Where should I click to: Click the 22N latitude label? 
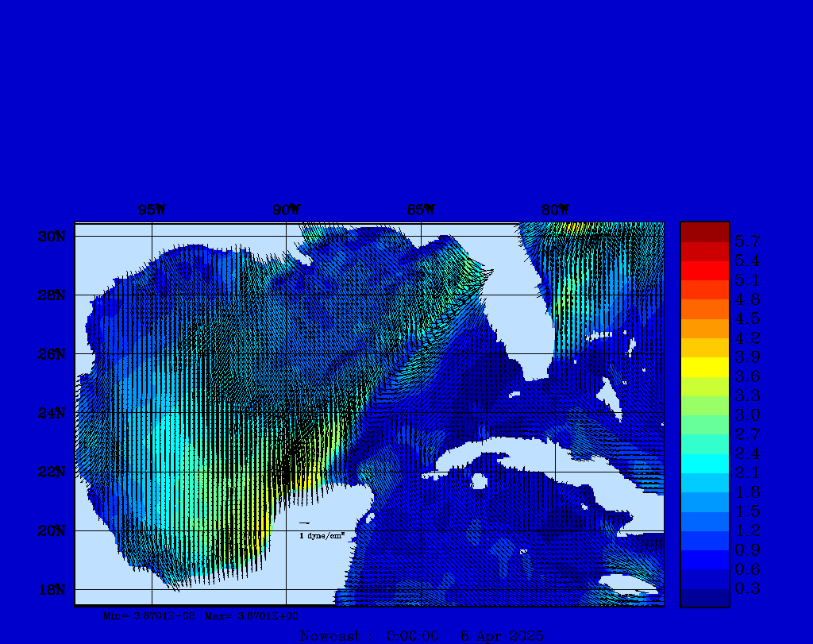52,472
